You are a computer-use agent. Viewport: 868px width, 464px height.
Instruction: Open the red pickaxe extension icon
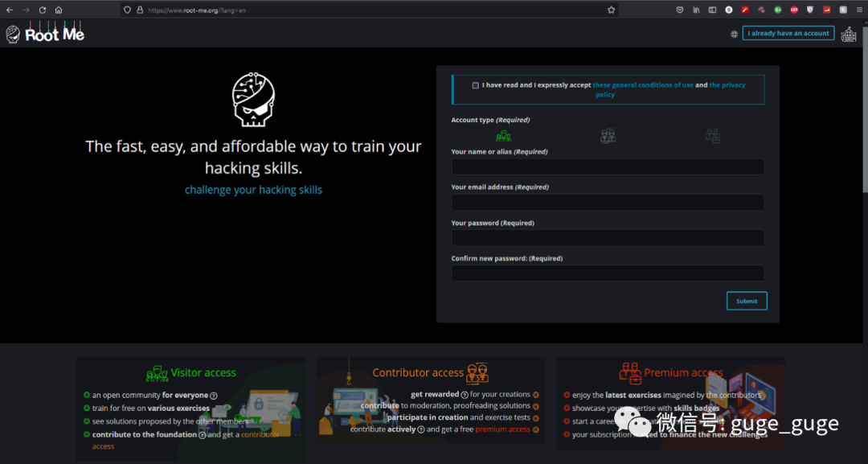click(745, 10)
